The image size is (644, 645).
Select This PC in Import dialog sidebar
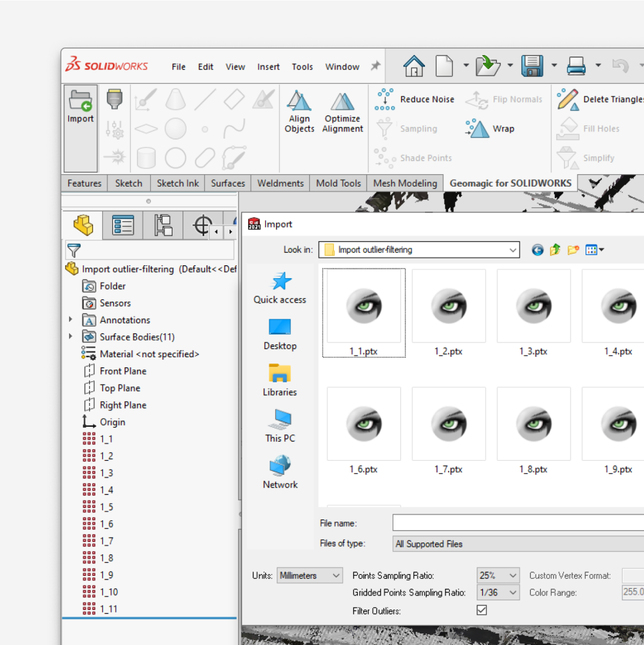280,426
